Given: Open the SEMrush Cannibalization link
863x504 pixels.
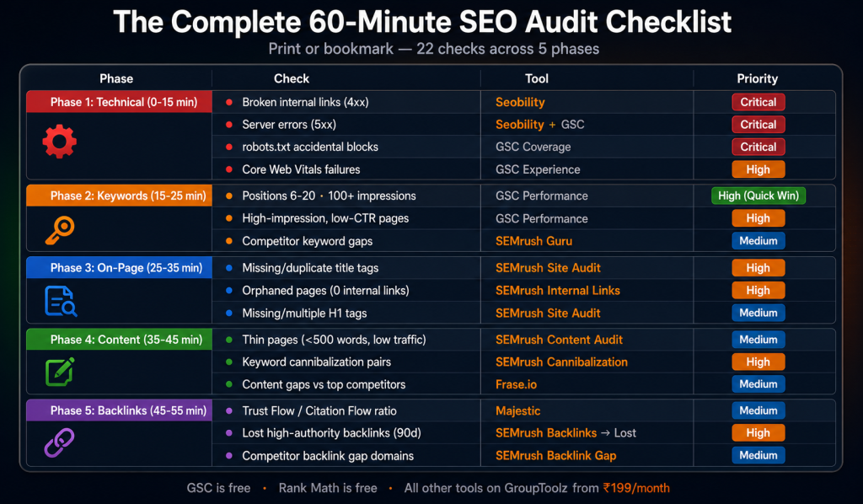Looking at the screenshot, I should tap(561, 362).
